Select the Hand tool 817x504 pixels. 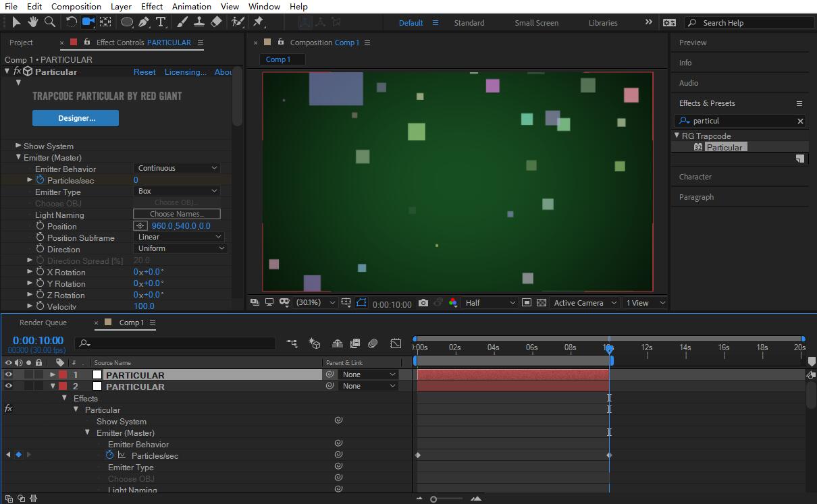(32, 22)
